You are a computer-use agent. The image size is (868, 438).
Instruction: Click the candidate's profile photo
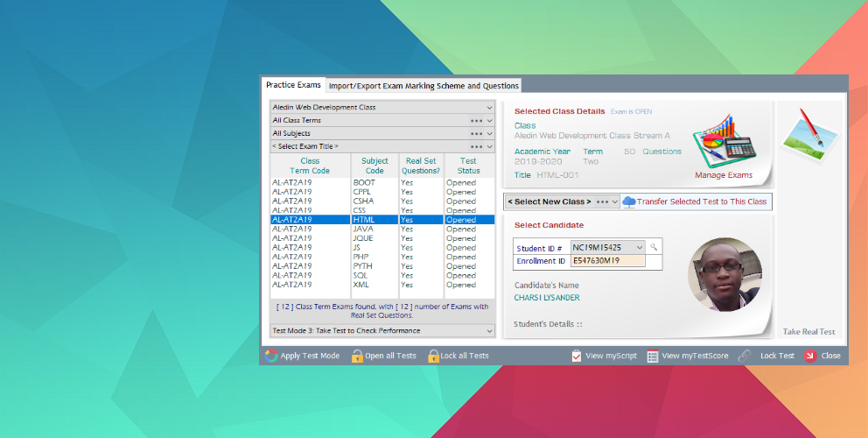724,275
